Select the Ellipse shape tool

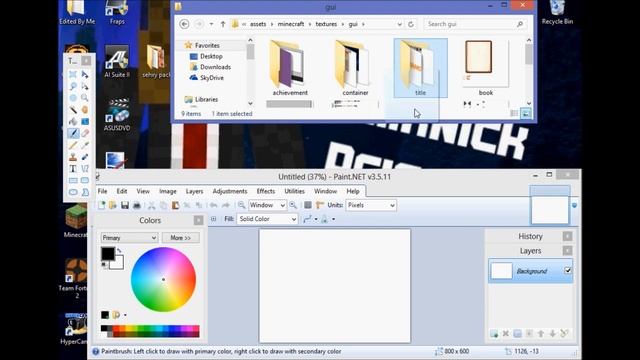(73, 192)
